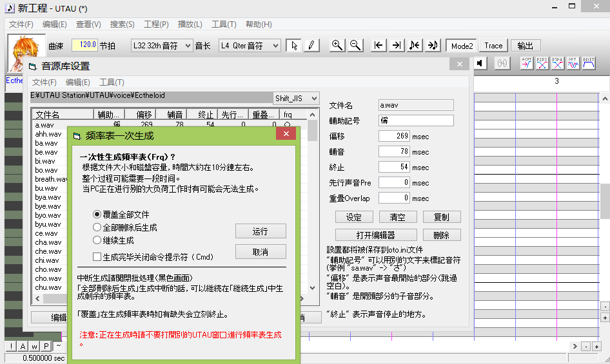Click the piano roll vertical scrollbar thumb

(x=605, y=202)
